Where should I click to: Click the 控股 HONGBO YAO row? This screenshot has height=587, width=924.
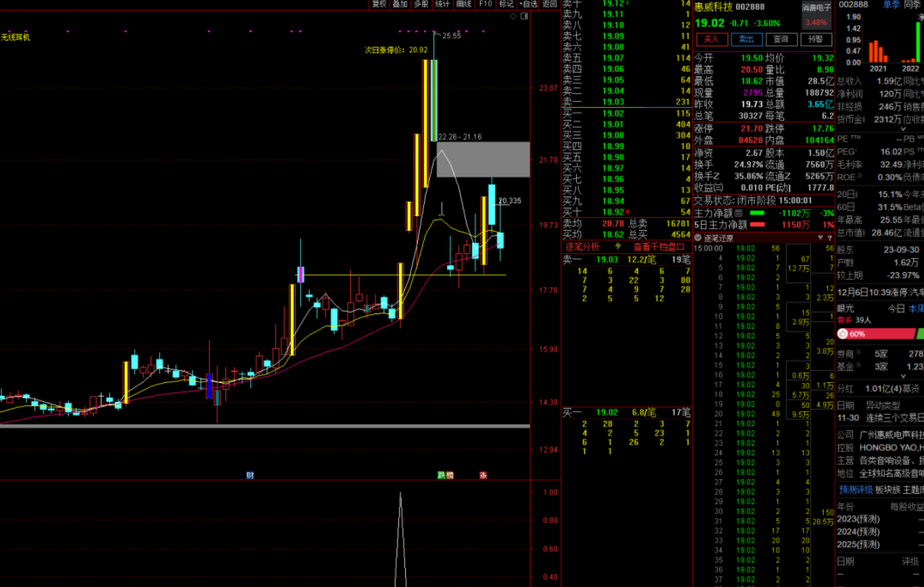880,447
